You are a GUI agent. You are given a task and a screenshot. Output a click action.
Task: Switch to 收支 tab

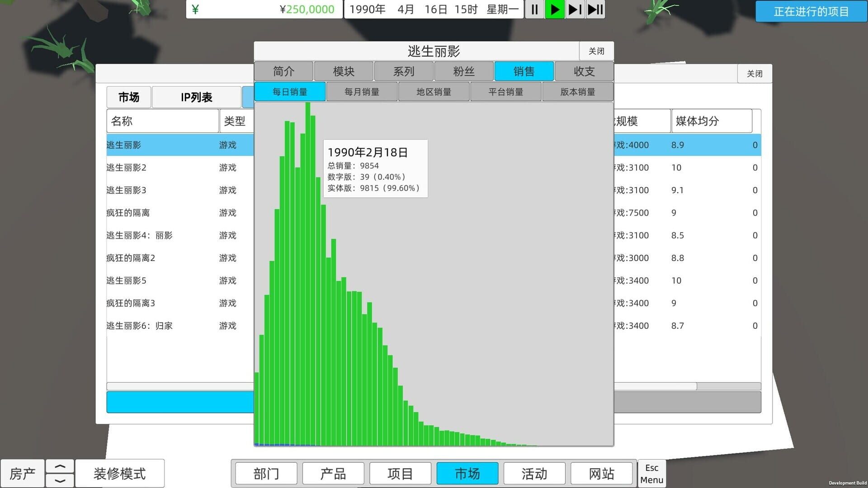584,71
